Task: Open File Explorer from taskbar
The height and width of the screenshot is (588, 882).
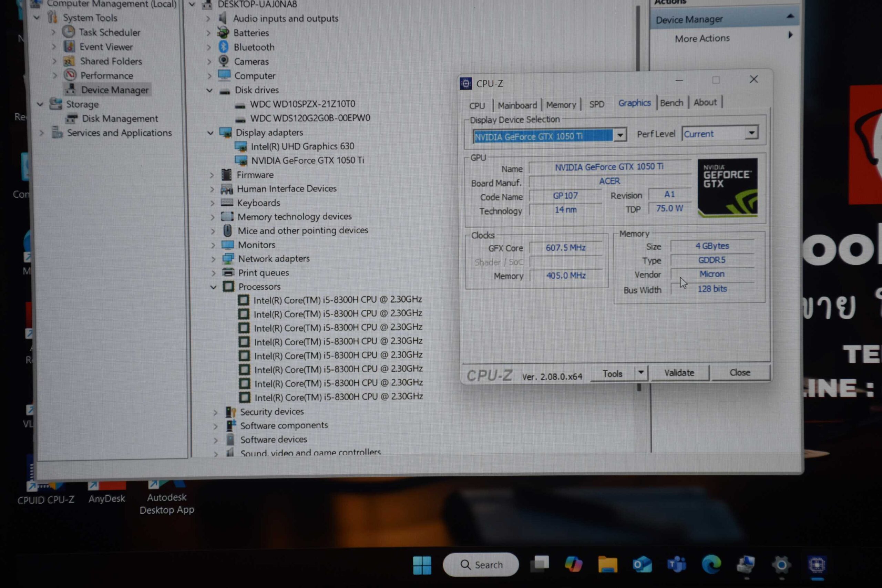Action: pyautogui.click(x=607, y=564)
